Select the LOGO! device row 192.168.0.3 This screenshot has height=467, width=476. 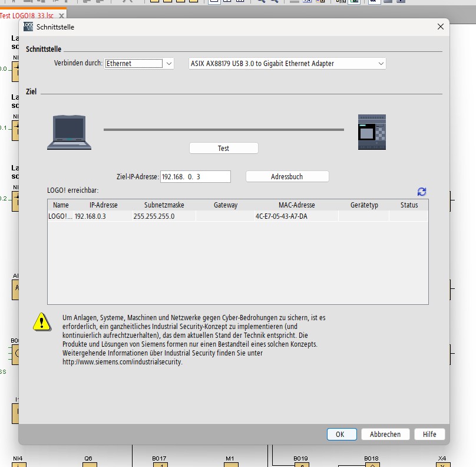pyautogui.click(x=237, y=216)
